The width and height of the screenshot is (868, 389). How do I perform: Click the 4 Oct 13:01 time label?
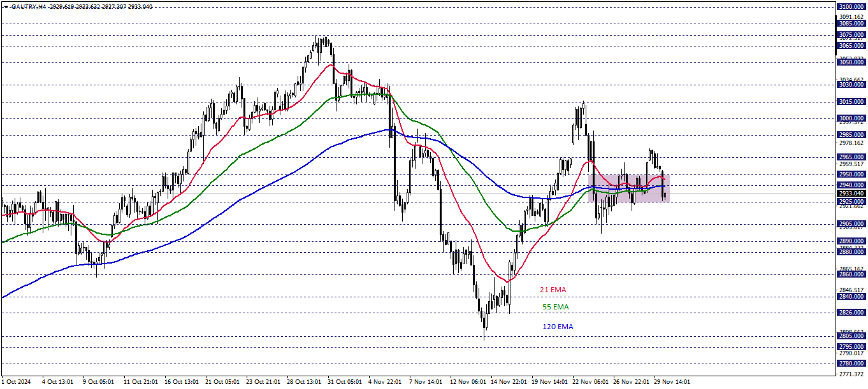(57, 382)
